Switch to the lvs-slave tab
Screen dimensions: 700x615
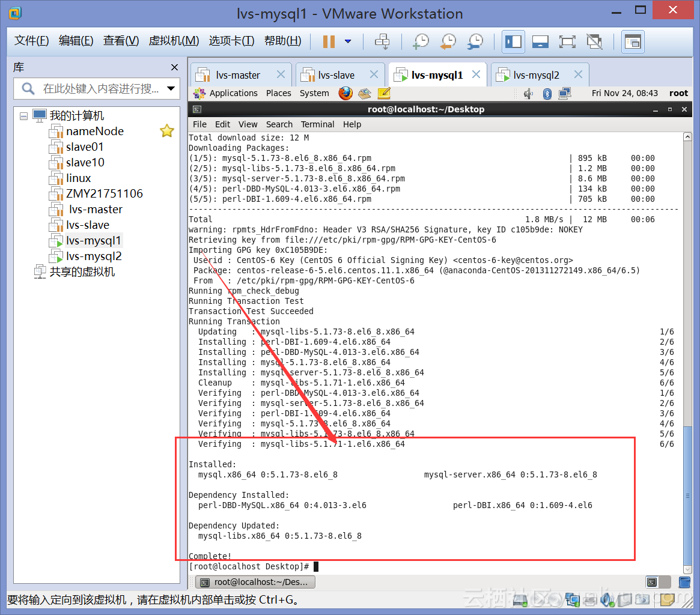coord(336,75)
